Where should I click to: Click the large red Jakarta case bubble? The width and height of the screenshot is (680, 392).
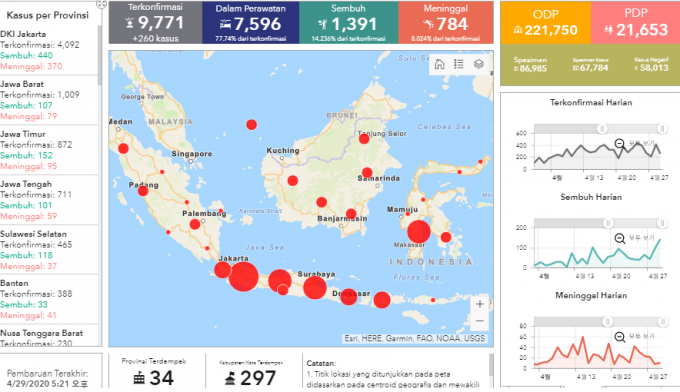click(243, 277)
